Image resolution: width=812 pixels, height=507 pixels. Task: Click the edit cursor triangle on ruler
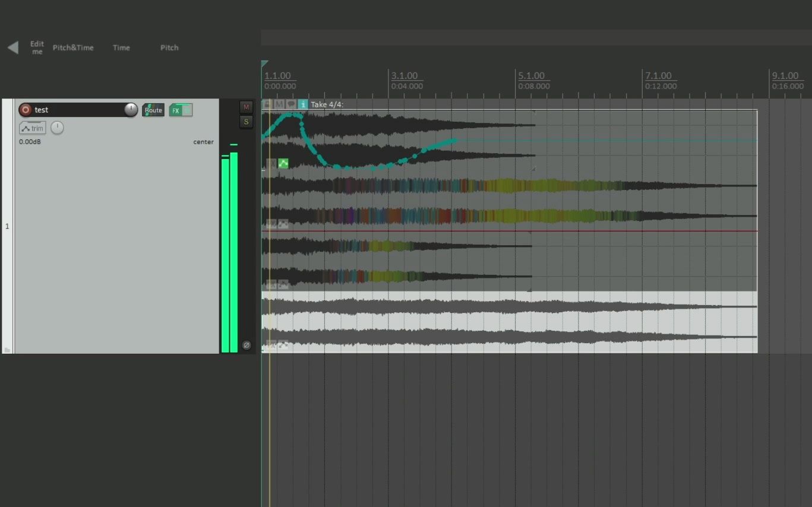[x=264, y=64]
